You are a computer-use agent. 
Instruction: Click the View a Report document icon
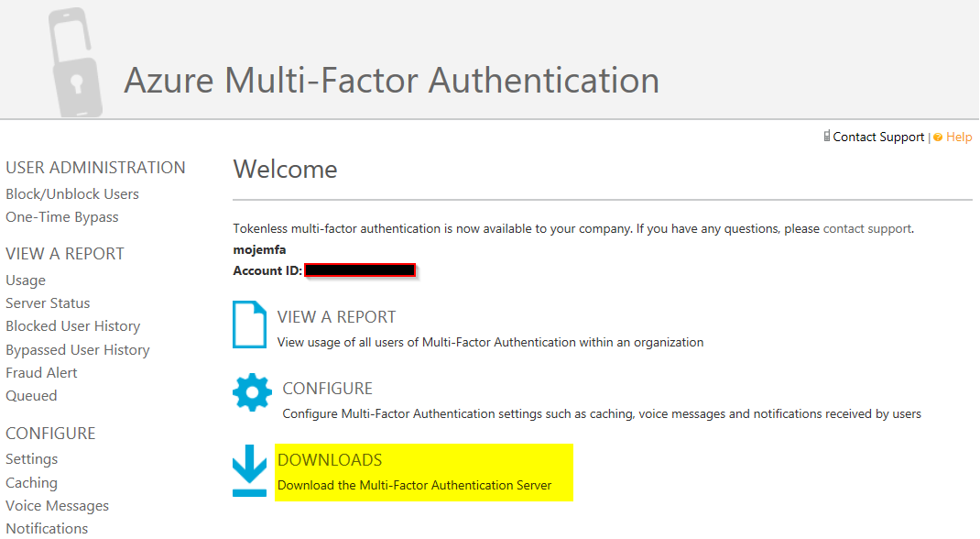click(249, 324)
